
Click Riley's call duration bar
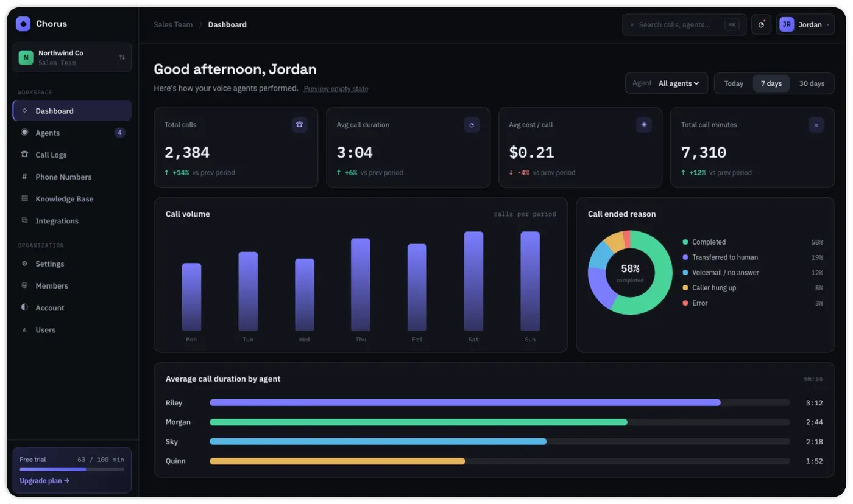(x=465, y=402)
